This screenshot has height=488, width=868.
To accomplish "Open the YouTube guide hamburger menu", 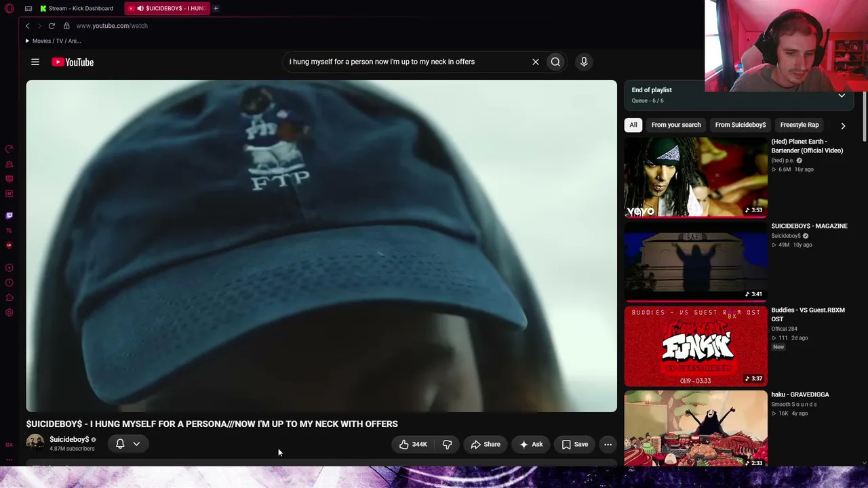I will pyautogui.click(x=35, y=62).
